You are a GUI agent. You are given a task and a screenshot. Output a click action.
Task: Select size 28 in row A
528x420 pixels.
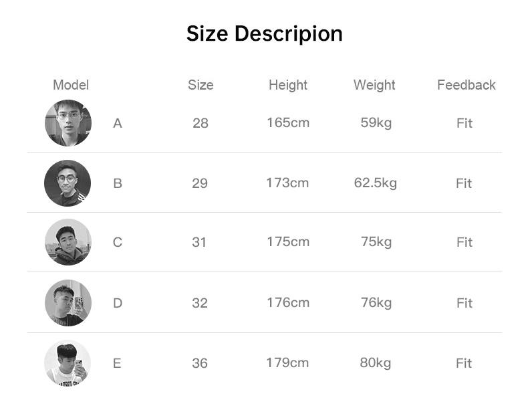point(200,123)
